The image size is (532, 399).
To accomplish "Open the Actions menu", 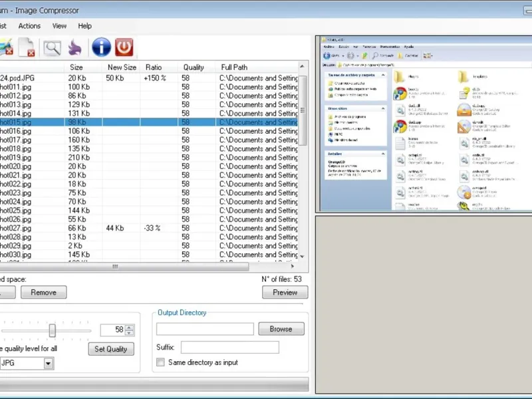I will click(x=29, y=26).
